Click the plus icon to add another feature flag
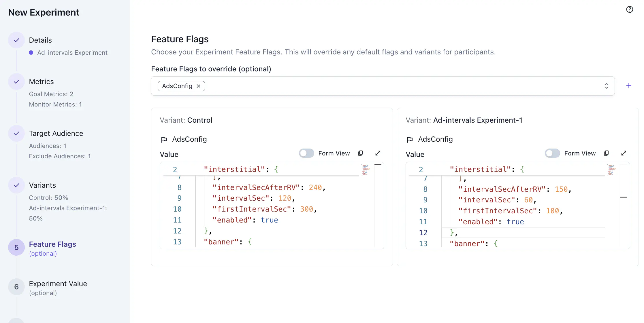The width and height of the screenshot is (644, 323). click(629, 85)
